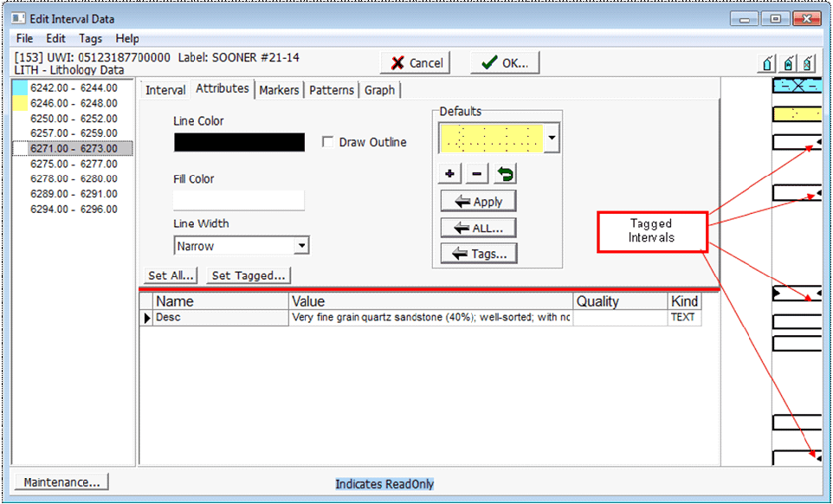Open the Line Width dropdown

click(300, 246)
